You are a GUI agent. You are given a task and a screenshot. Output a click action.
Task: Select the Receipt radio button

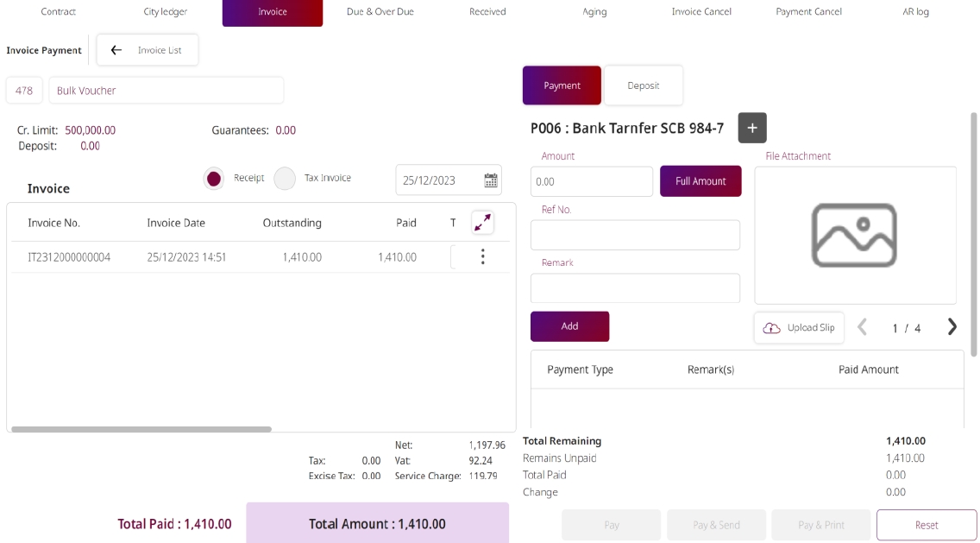point(214,179)
